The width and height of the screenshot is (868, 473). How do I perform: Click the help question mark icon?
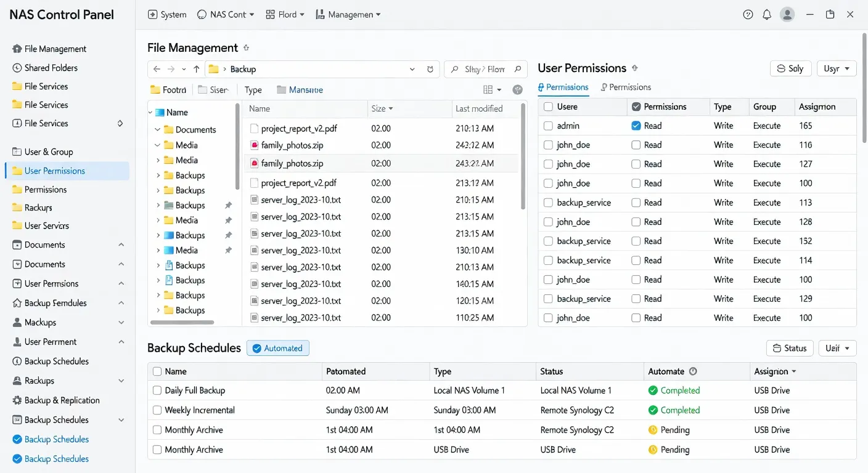click(x=748, y=14)
